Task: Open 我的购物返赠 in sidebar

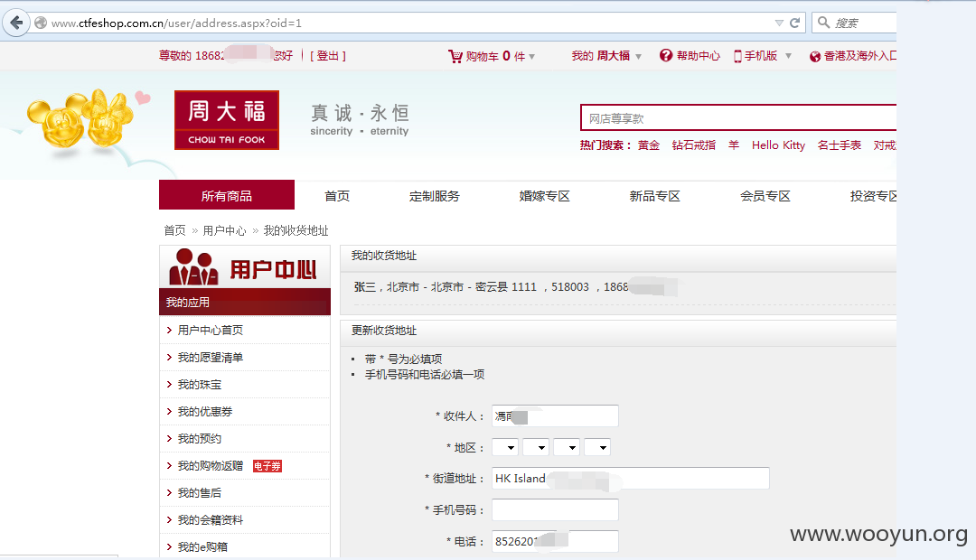Action: coord(211,465)
